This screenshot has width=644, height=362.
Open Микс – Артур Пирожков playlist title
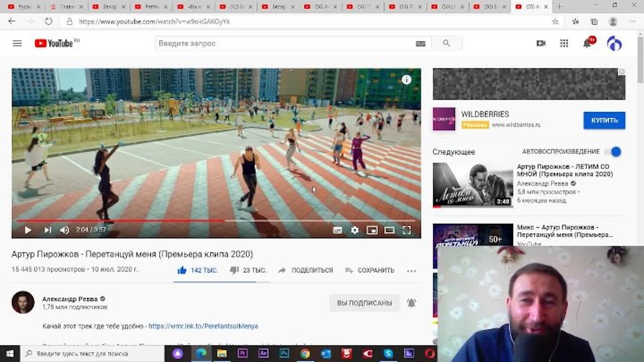point(565,231)
